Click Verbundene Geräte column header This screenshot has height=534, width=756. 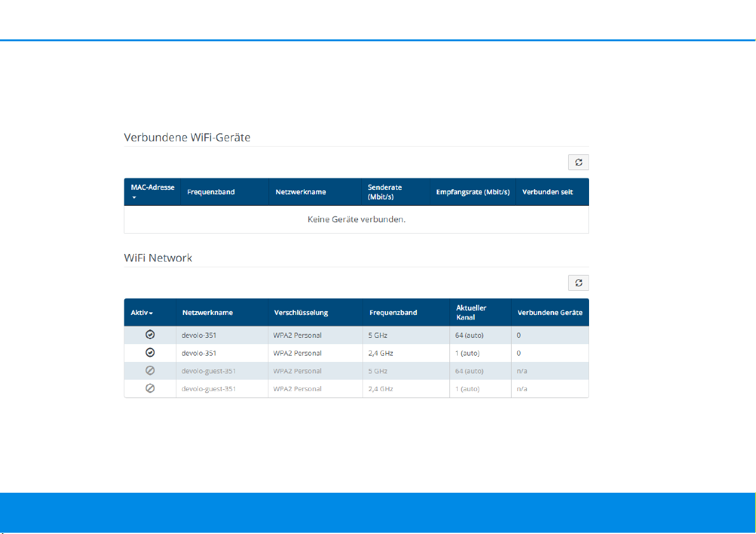click(x=550, y=312)
